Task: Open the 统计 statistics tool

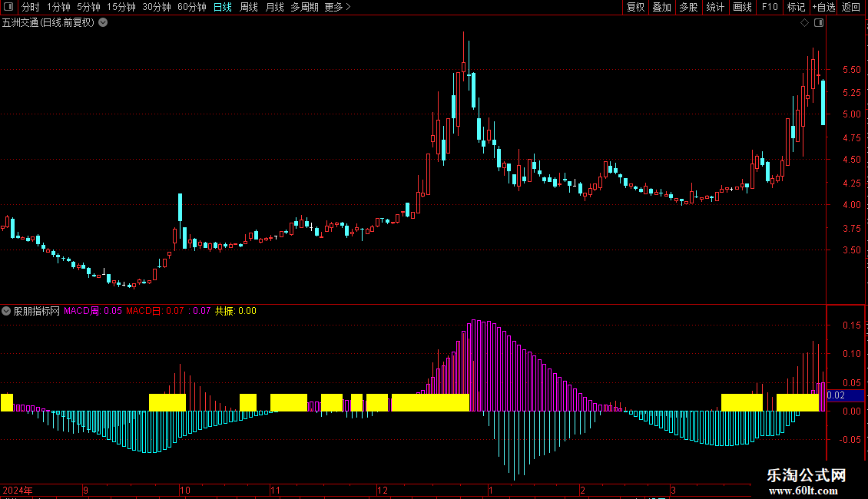Action: (715, 7)
